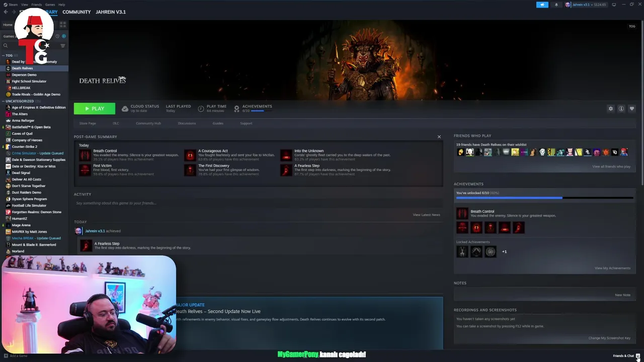Open the Support tab
Image resolution: width=644 pixels, height=362 pixels.
[x=246, y=123]
